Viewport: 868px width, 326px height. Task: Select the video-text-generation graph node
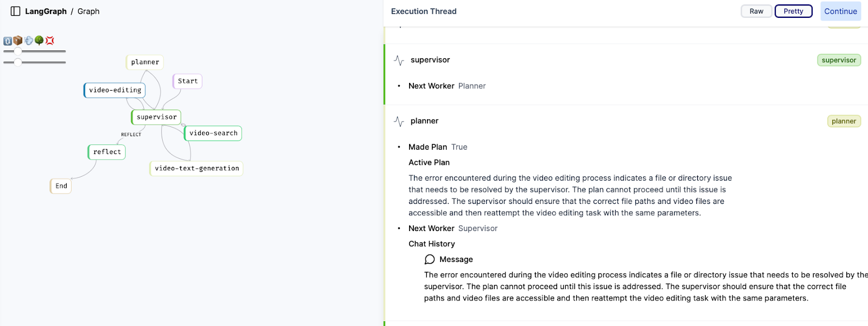(196, 169)
